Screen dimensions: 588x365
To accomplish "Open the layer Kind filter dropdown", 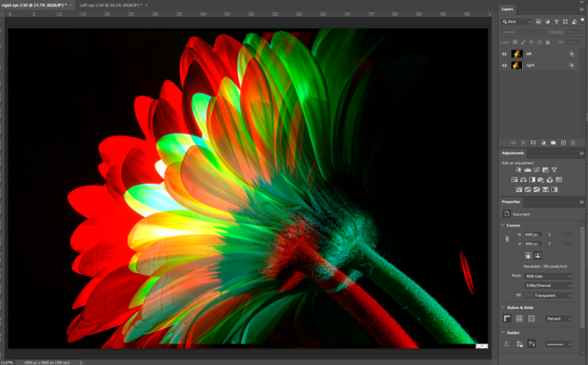I will point(516,21).
